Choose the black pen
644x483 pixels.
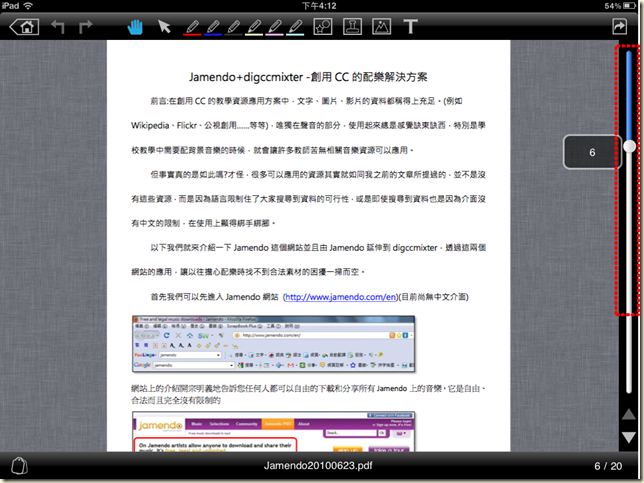coord(233,28)
